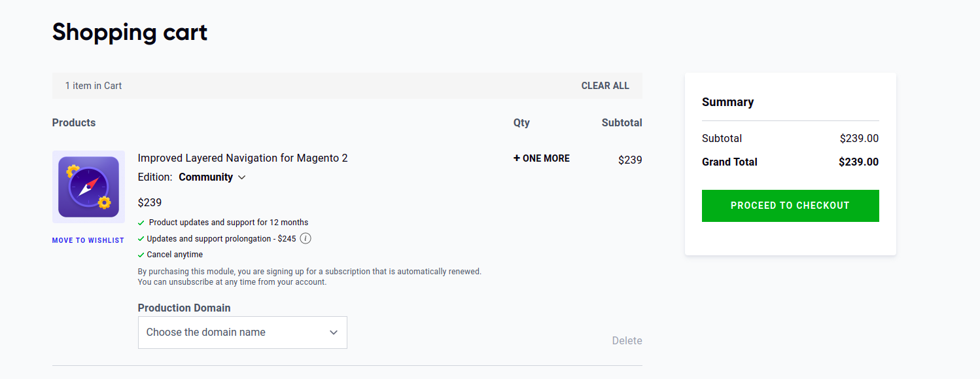
Task: Click PROCEED TO CHECKOUT button
Action: [x=790, y=206]
